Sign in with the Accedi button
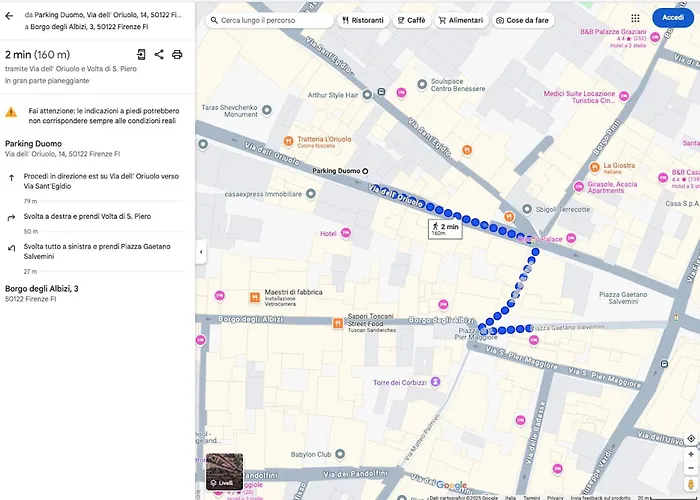 pos(673,18)
